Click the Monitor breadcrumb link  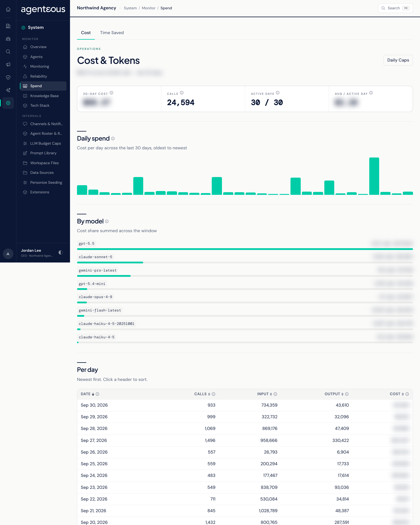click(x=148, y=8)
